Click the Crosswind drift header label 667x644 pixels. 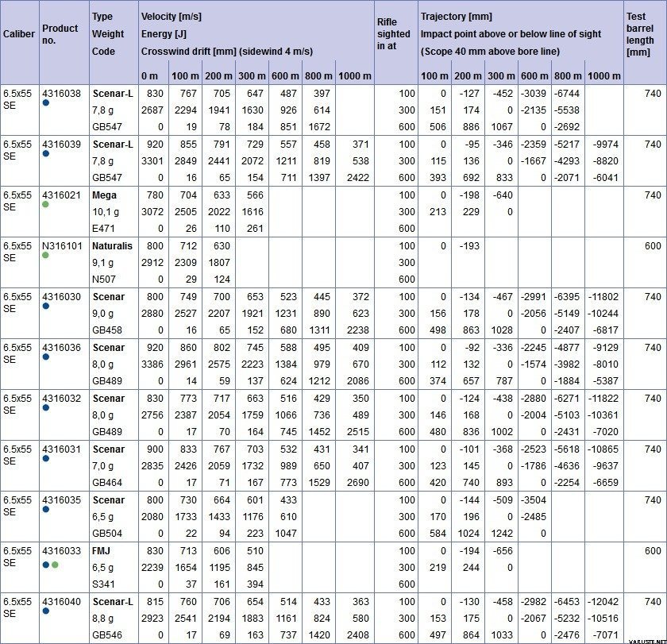coord(227,52)
